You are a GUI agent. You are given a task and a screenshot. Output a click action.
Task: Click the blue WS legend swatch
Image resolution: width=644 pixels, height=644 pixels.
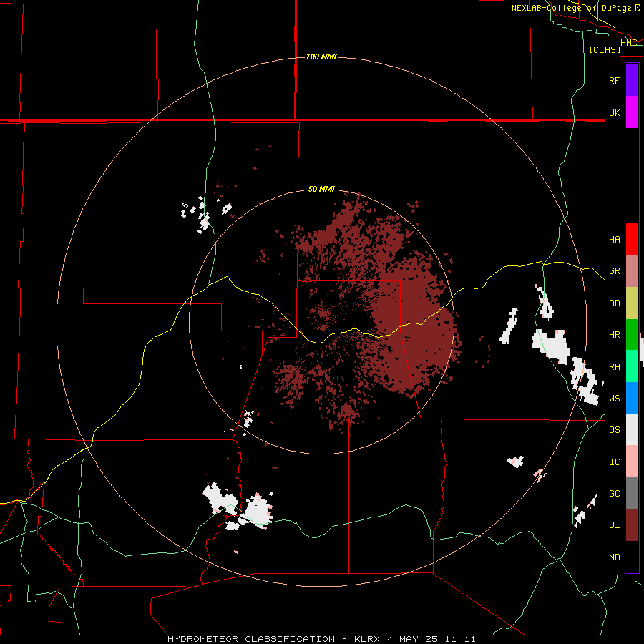point(632,398)
